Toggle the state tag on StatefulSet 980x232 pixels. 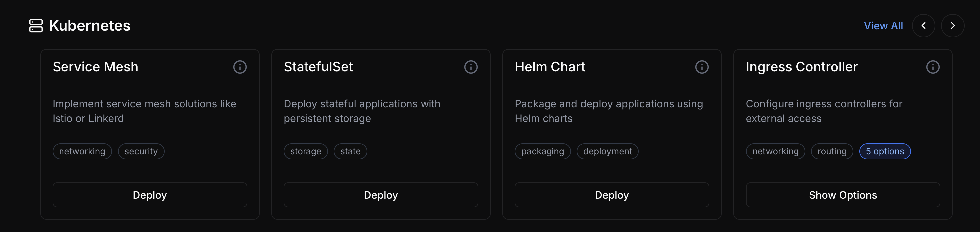coord(350,151)
